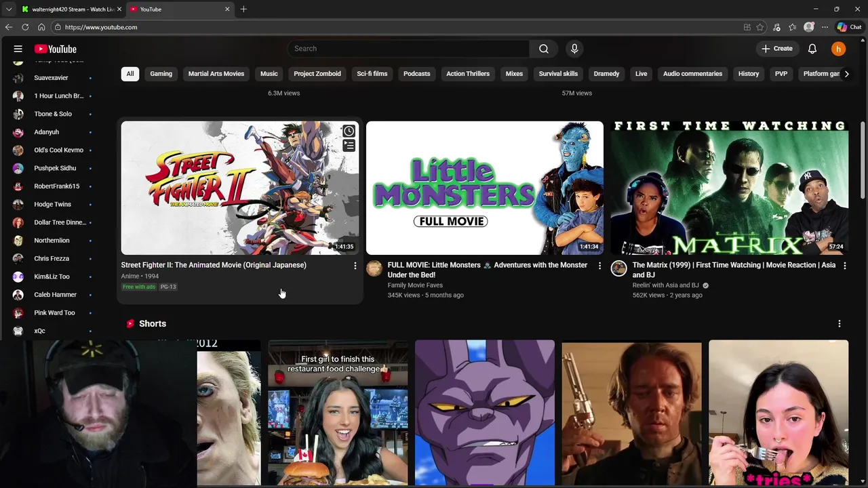
Task: Click Reelin' with Asia and BJ channel avatar
Action: pos(619,268)
